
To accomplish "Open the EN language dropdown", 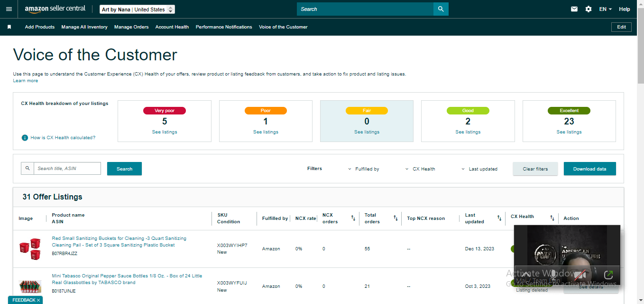I will (605, 9).
